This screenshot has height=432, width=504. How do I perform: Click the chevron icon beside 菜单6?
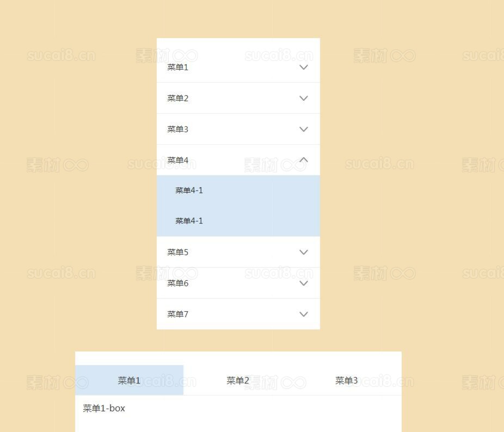pyautogui.click(x=304, y=283)
